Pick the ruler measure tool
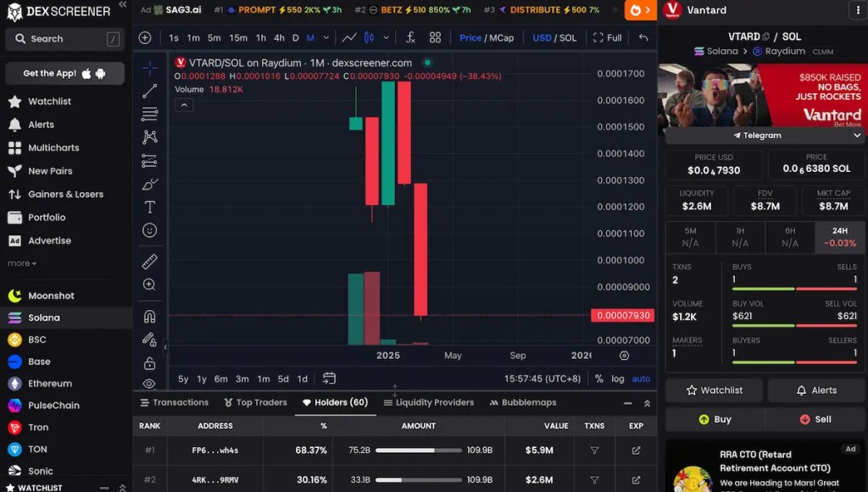This screenshot has width=868, height=492. (x=150, y=262)
